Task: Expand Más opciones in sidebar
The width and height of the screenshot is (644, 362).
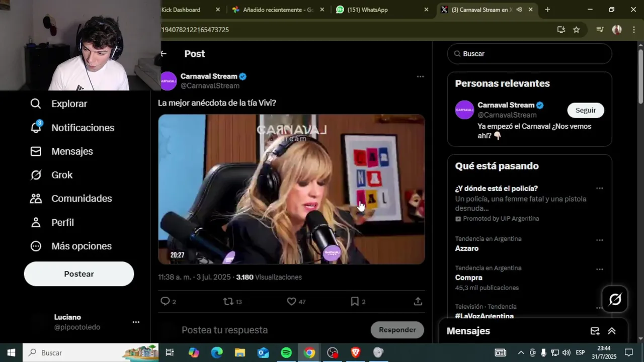Action: (x=71, y=246)
